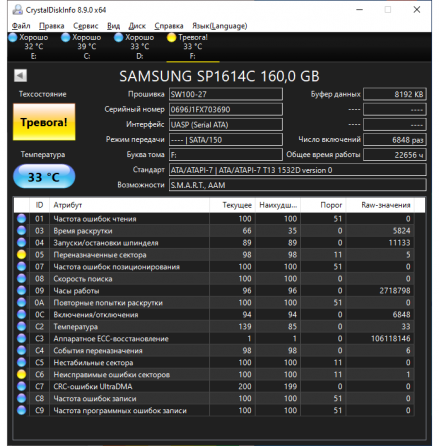Open the Файл menu

[21, 26]
